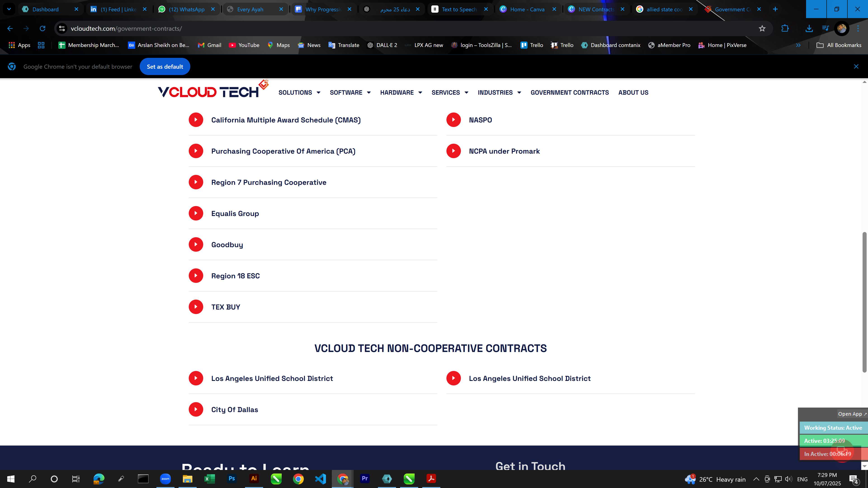Dismiss the default browser notification bar
868x488 pixels.
point(856,67)
